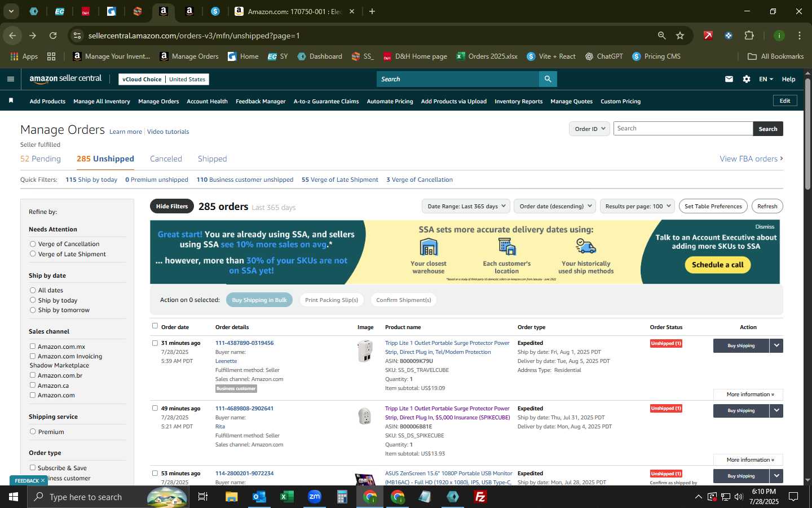Open Excel from the taskbar

click(x=287, y=497)
